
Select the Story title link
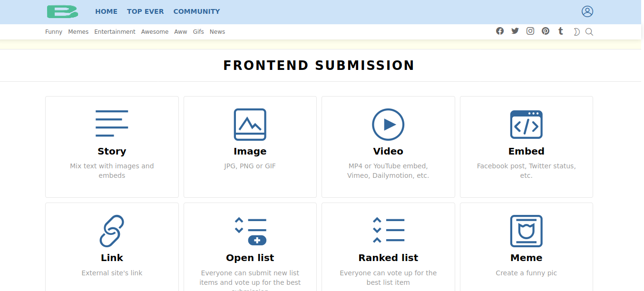pos(112,151)
